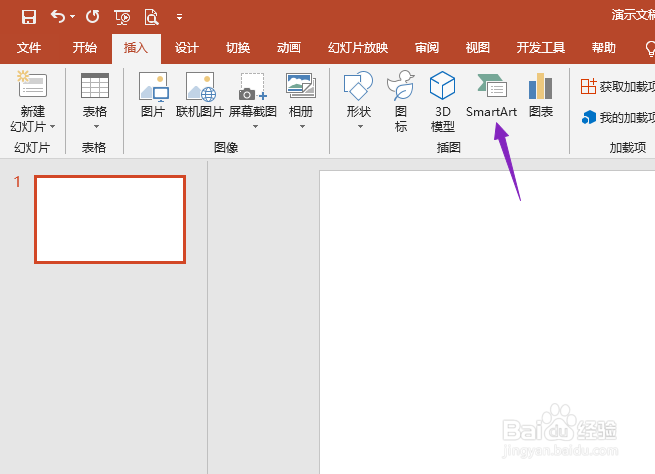Open the 开发工具 tab

point(541,48)
